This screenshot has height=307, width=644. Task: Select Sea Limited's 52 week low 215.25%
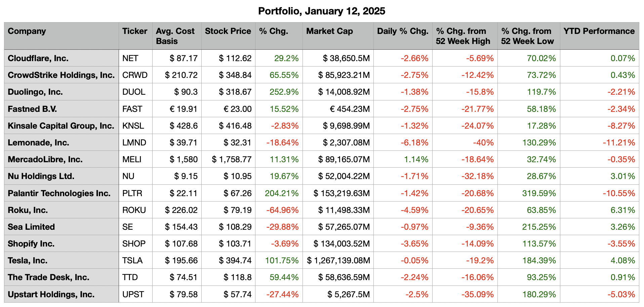pos(539,227)
